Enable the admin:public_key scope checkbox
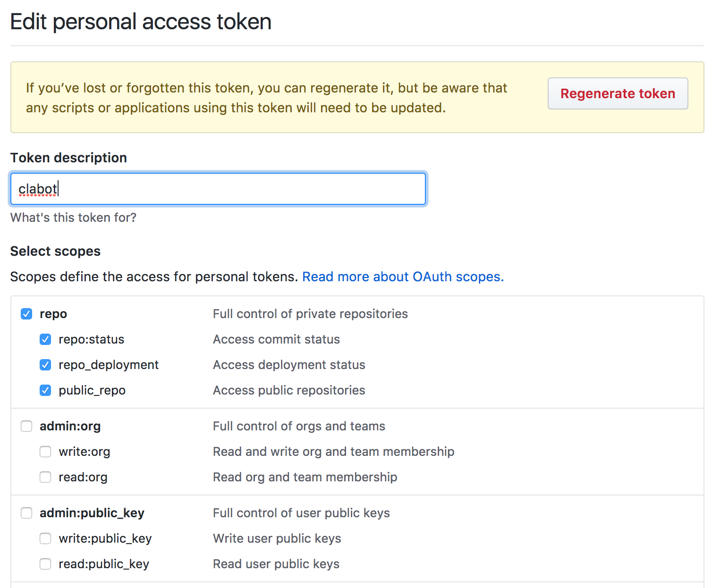Image resolution: width=712 pixels, height=588 pixels. (x=26, y=513)
